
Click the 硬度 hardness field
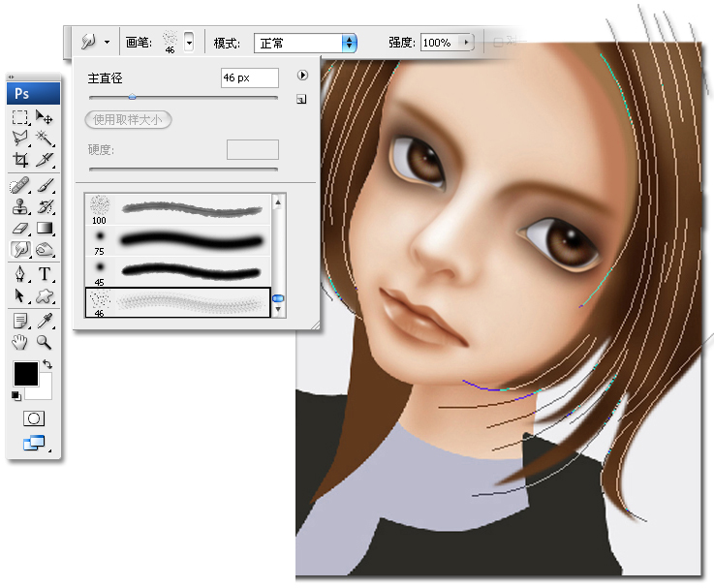pos(253,149)
